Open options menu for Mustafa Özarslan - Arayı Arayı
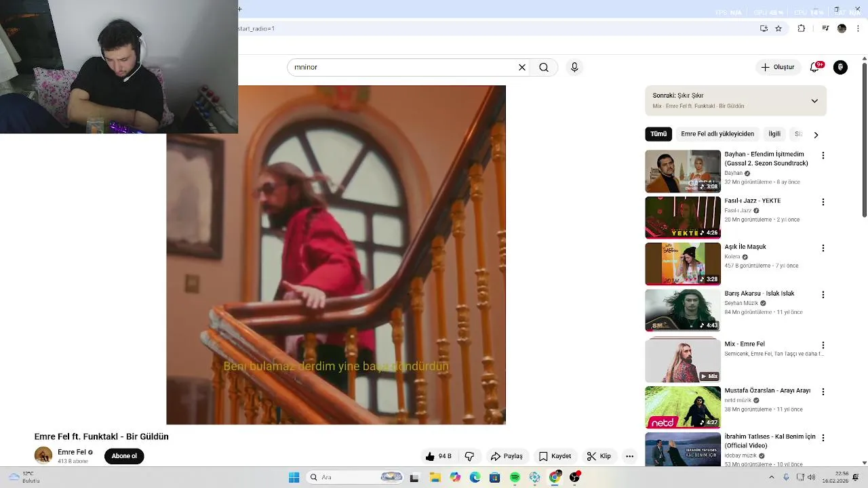This screenshot has height=488, width=868. point(823,392)
